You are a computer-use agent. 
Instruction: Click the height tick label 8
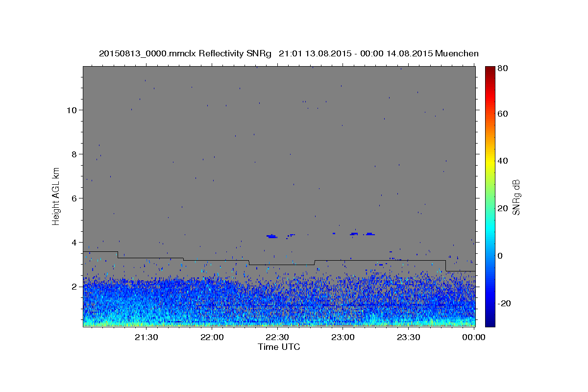point(75,154)
